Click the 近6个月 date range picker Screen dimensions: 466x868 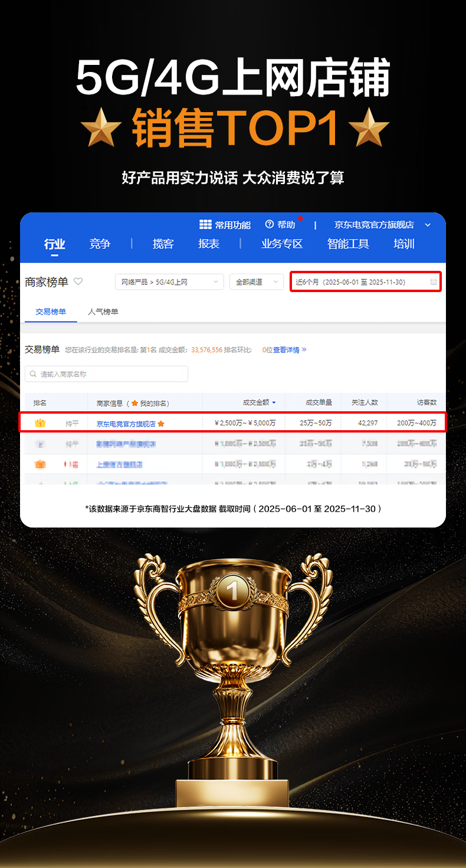pos(366,282)
